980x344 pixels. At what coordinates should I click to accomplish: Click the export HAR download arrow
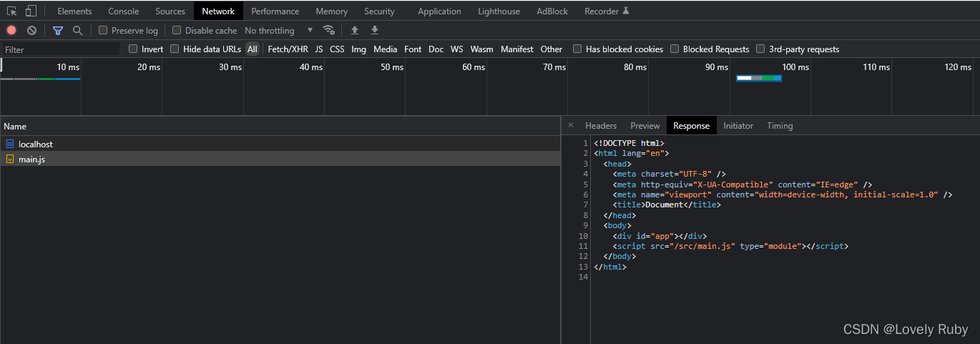374,30
